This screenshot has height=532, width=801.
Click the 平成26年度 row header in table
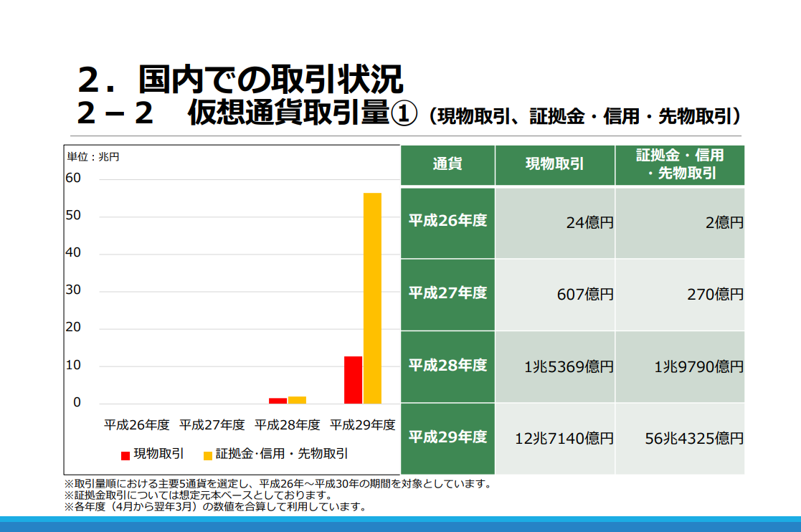tap(447, 222)
